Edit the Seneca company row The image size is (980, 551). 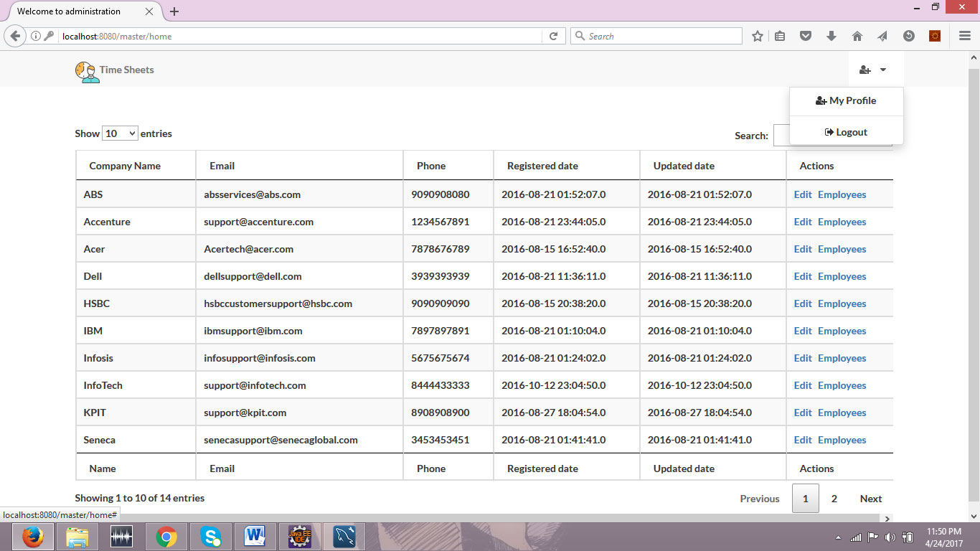point(803,440)
